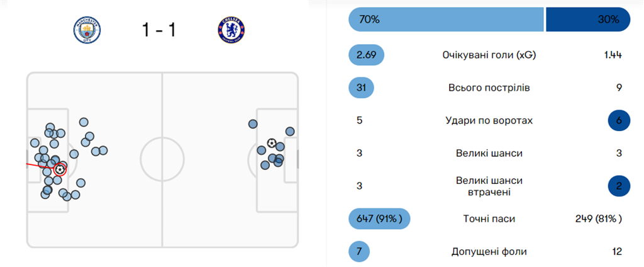
Task: Click the 70% possession bar segment
Action: [446, 20]
